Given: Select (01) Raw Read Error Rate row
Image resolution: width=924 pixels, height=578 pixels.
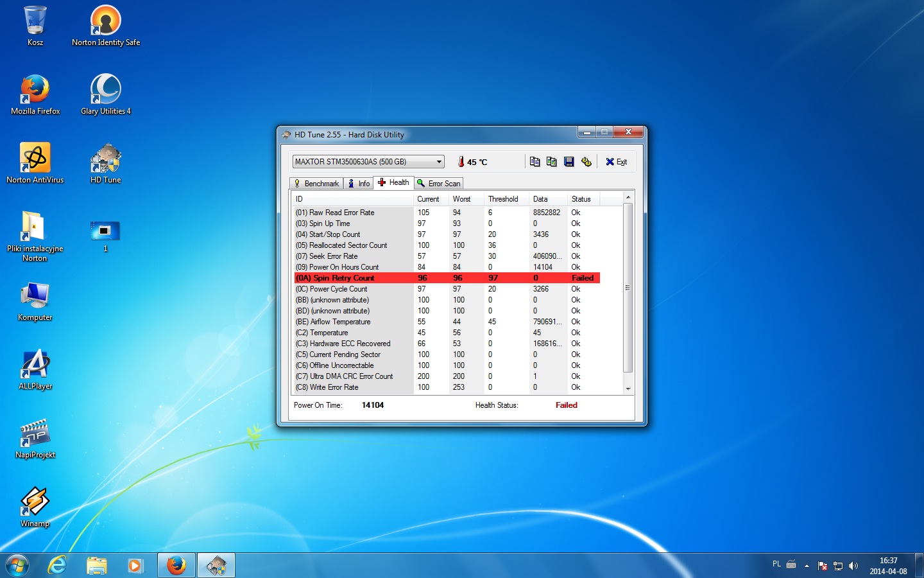Looking at the screenshot, I should [447, 213].
